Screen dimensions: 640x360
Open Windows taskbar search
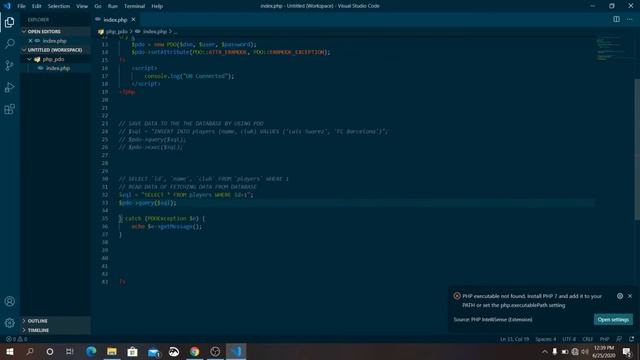[x=30, y=351]
